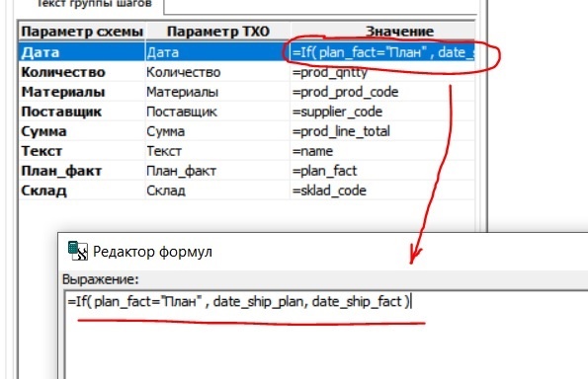Viewport: 588px width, 379px height.
Task: Click the =prod_prod_code value cell
Action: 382,92
